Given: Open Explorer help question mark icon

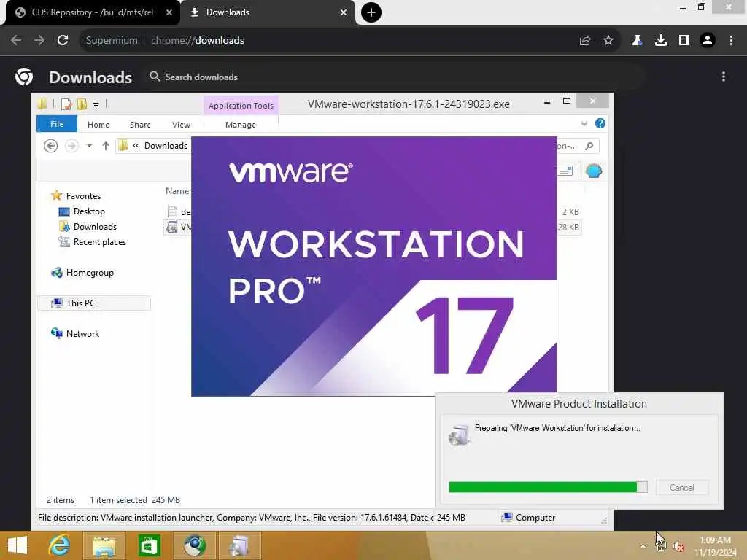Looking at the screenshot, I should 600,124.
